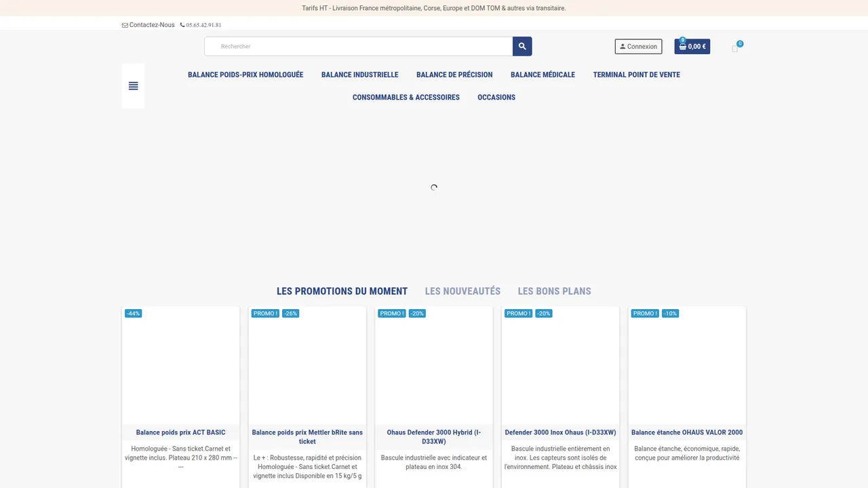This screenshot has height=488, width=868.
Task: Click 'Balance étanche, économique, rapide' description
Action: [x=687, y=453]
